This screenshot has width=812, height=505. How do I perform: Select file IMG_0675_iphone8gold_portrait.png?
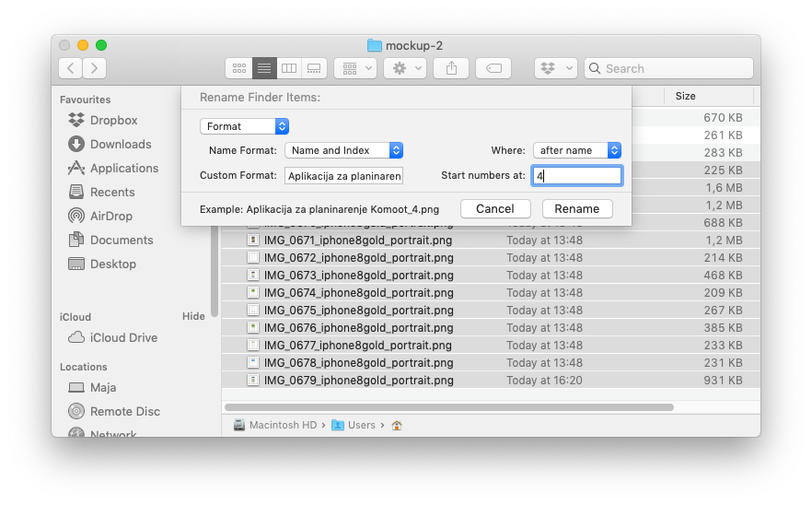tap(358, 311)
